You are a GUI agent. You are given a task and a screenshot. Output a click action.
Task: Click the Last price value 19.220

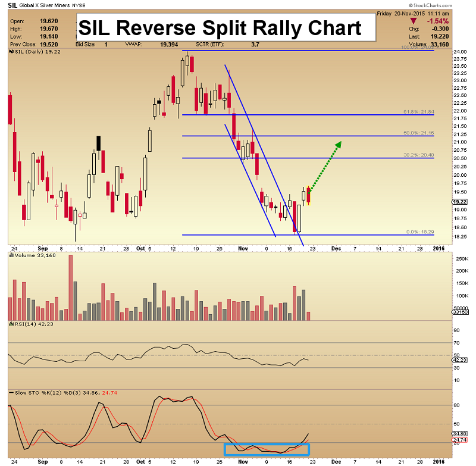[440, 36]
